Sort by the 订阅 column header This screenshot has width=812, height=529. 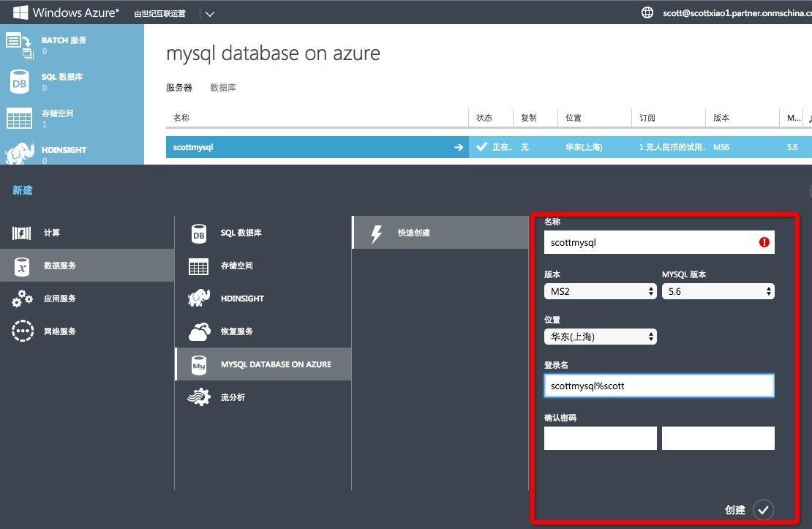pos(647,118)
